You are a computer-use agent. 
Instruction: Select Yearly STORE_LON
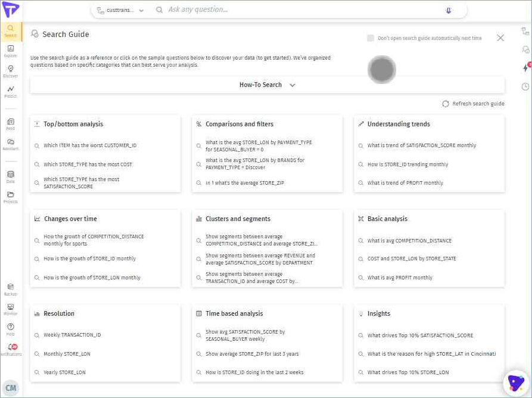pos(64,372)
